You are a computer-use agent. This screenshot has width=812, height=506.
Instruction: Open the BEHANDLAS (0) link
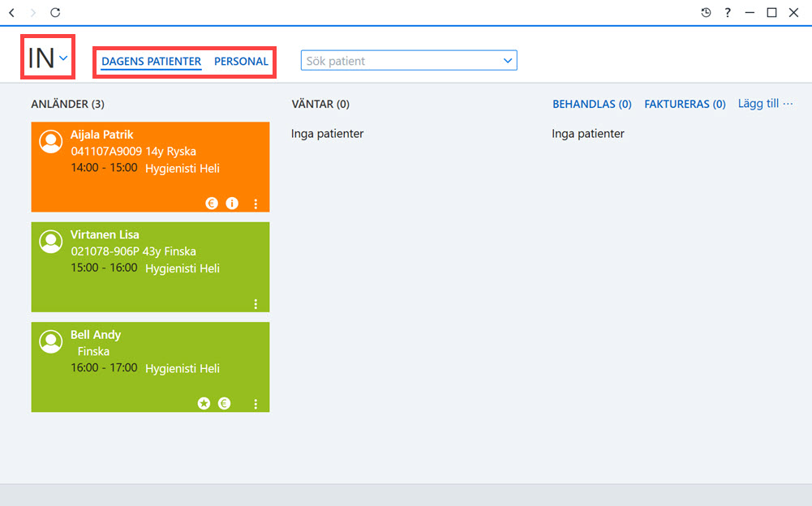click(x=592, y=104)
